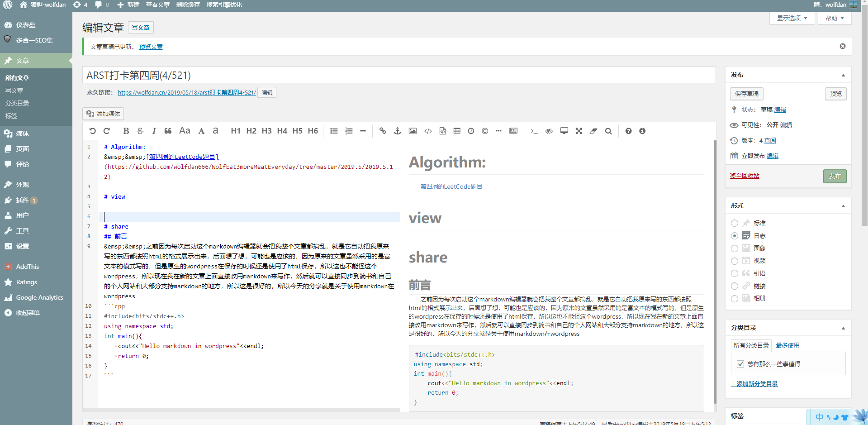The height and width of the screenshot is (425, 868).
Task: Insert a hyperlink
Action: 383,131
